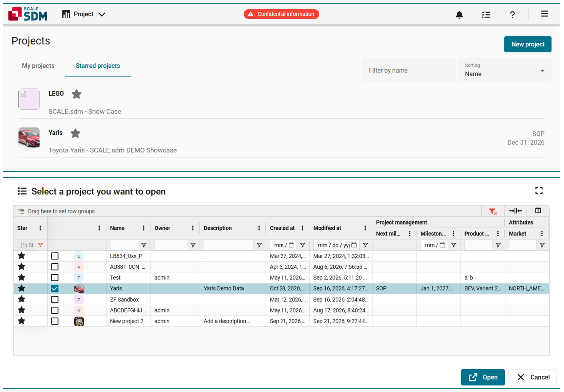Open the Project dropdown in the header
564x392 pixels.
pyautogui.click(x=84, y=14)
